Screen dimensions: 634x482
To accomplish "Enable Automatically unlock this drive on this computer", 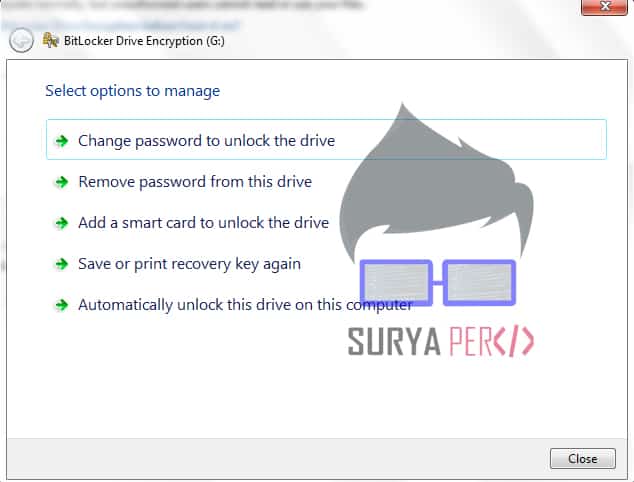I will (245, 305).
